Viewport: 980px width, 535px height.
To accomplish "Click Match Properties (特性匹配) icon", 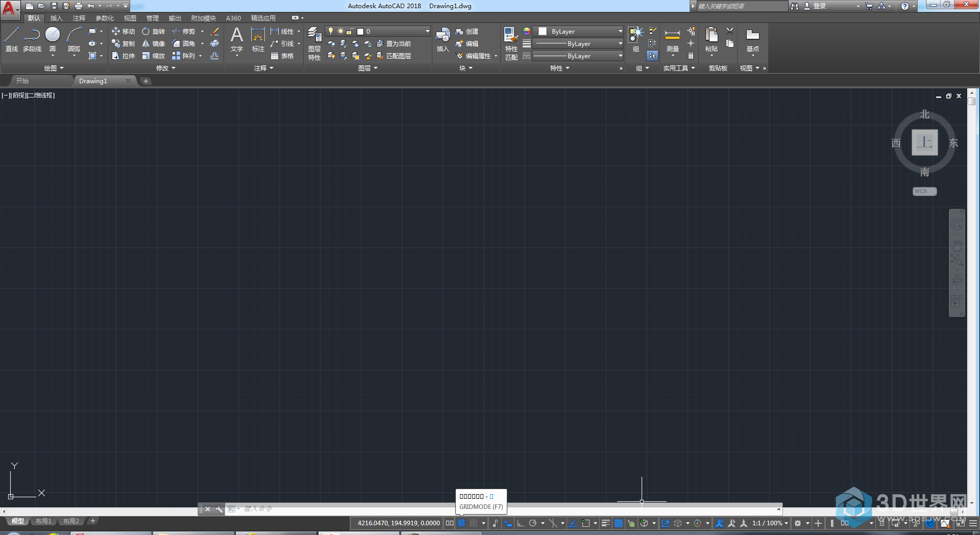I will 511,43.
